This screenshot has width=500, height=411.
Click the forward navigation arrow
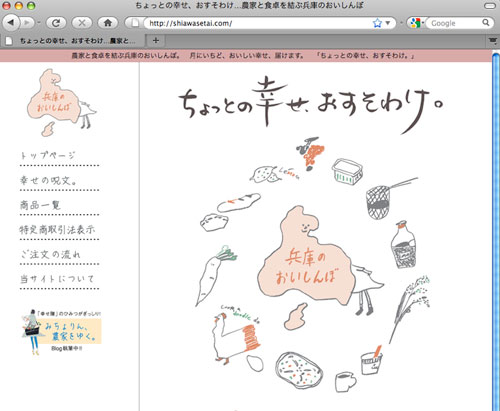[x=28, y=23]
